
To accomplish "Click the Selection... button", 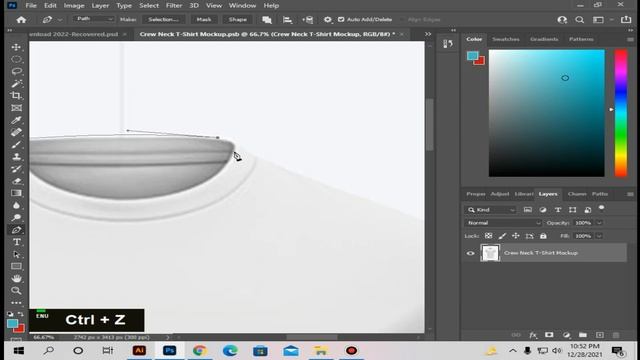I will (x=163, y=20).
